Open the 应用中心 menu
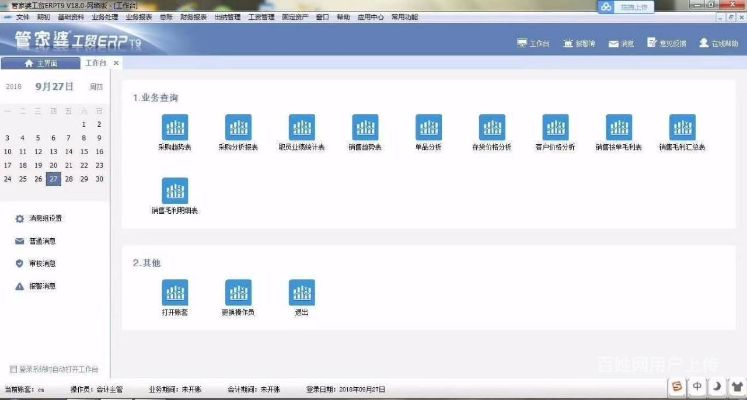This screenshot has width=747, height=400. 371,17
